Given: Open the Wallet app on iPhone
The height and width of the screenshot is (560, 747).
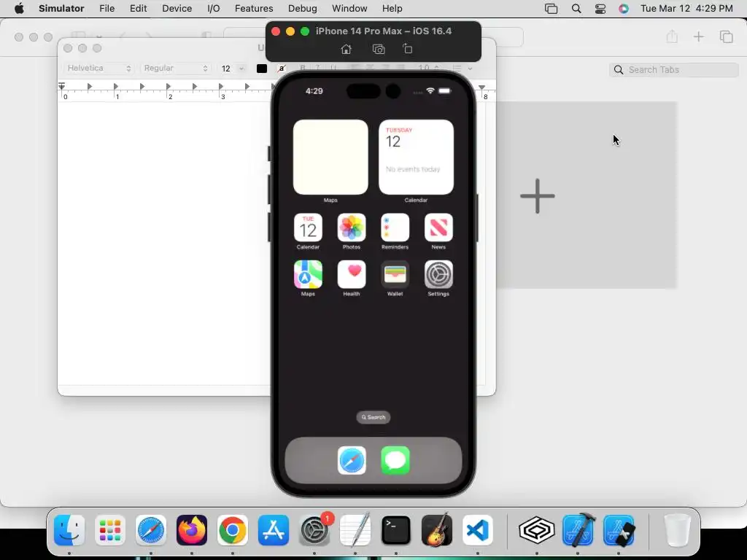Looking at the screenshot, I should (395, 274).
